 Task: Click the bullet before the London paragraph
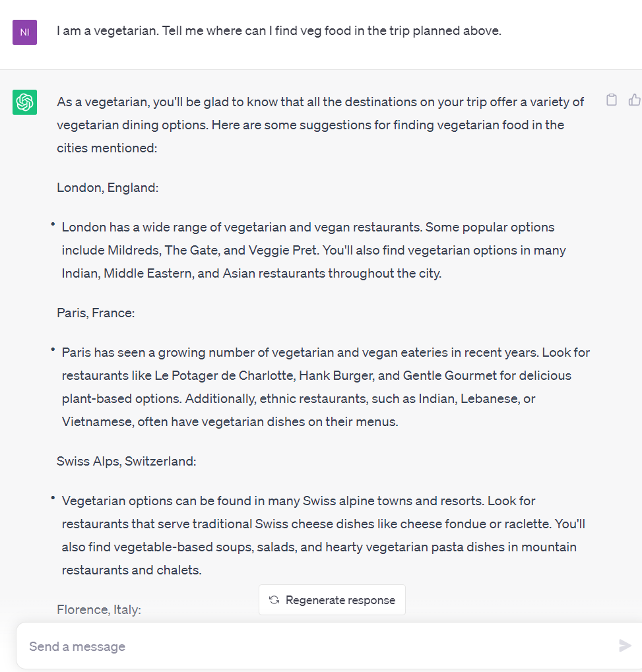pyautogui.click(x=53, y=224)
